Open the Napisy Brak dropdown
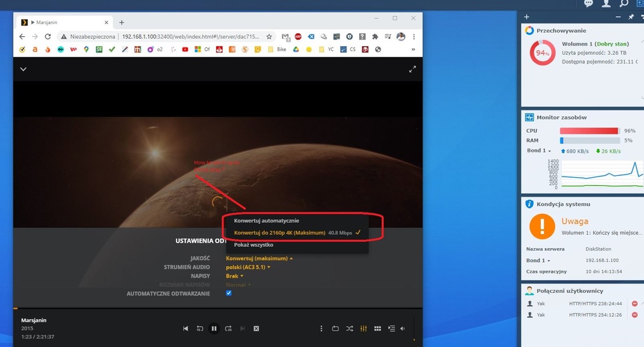This screenshot has height=347, width=644. pyautogui.click(x=235, y=276)
